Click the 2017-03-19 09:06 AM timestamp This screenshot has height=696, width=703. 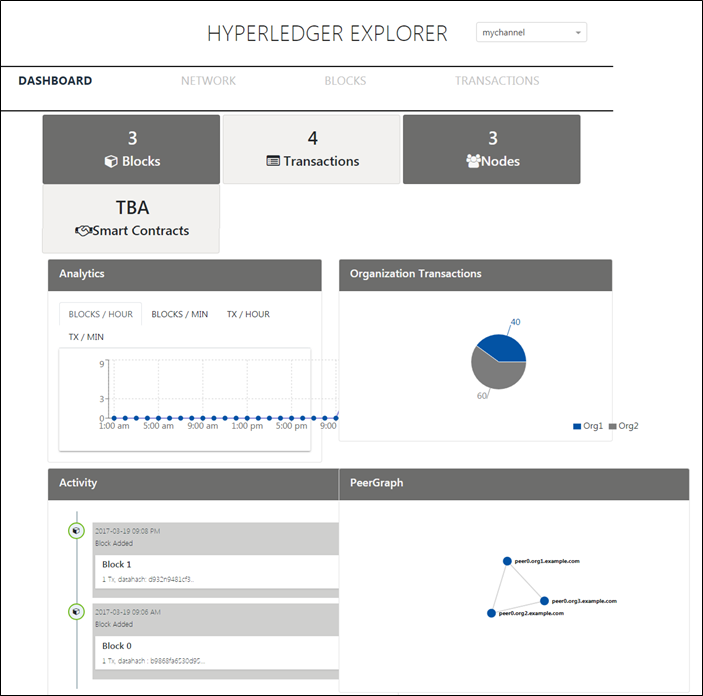(x=127, y=612)
